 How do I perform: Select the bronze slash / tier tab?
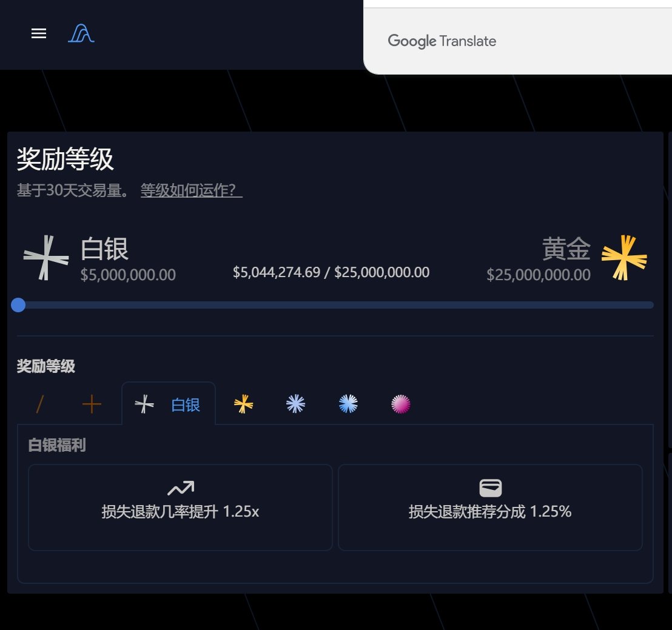(39, 403)
